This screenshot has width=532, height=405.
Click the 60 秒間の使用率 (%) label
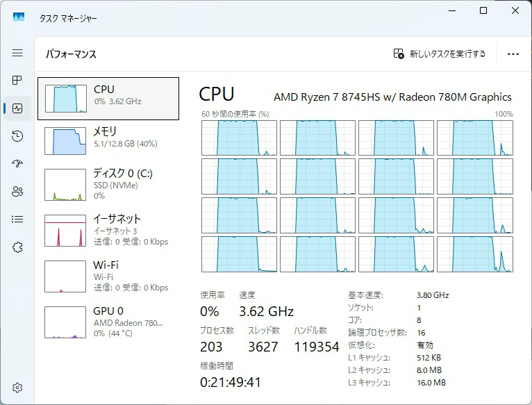pos(235,114)
